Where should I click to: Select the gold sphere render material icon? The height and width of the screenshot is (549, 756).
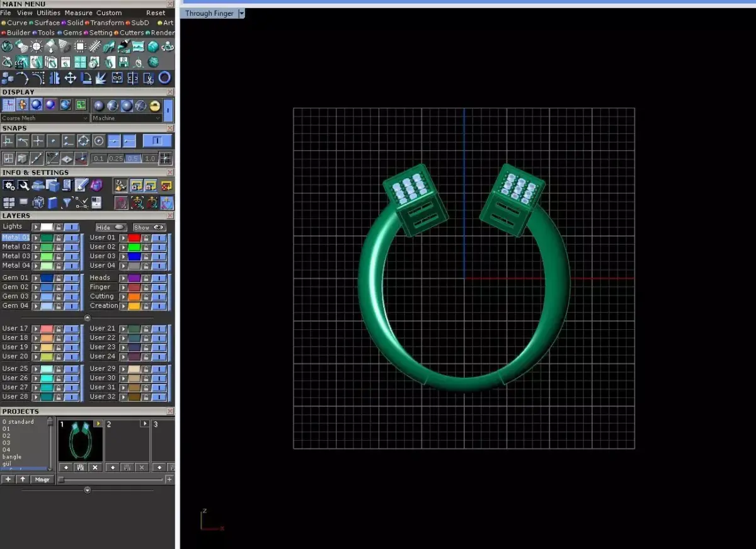tap(155, 105)
